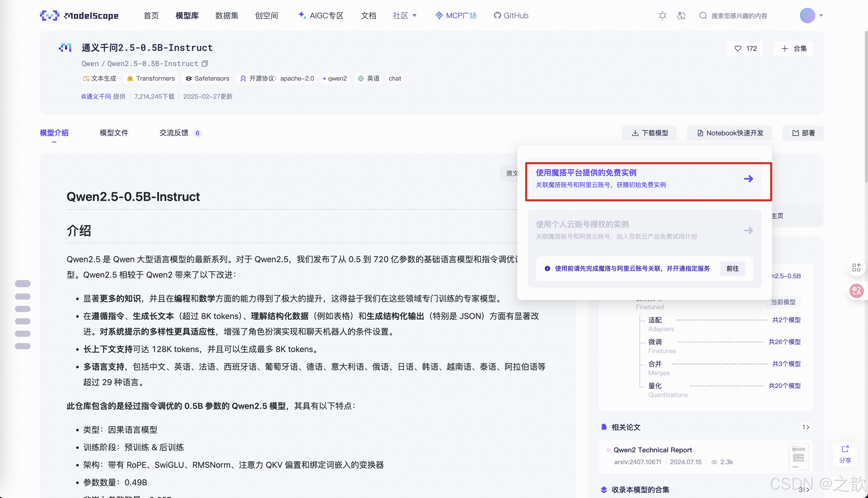
Task: Click the GitHub octocat icon
Action: (x=497, y=15)
